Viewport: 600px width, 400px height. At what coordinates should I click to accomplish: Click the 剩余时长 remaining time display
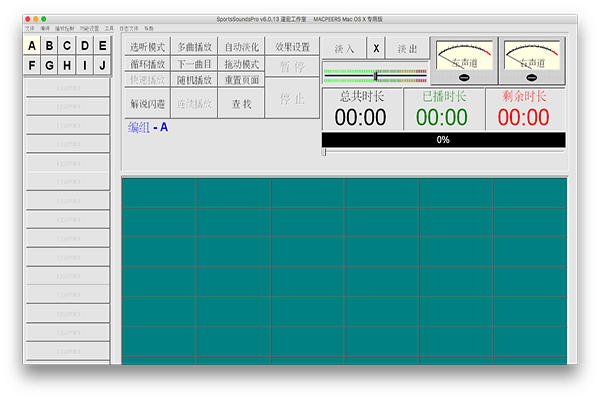coord(525,109)
